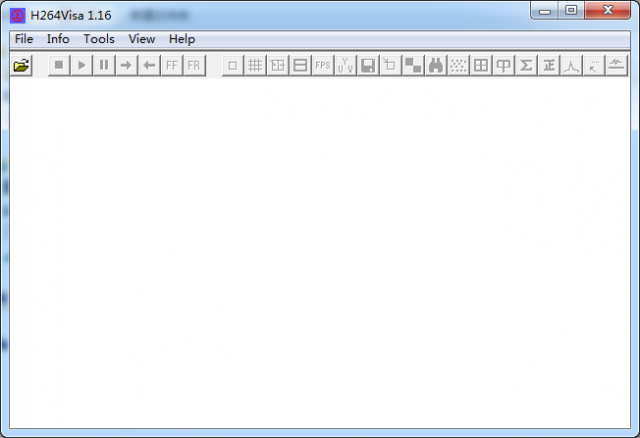This screenshot has height=438, width=640.
Task: Click the small square toolbar icon
Action: 233,65
